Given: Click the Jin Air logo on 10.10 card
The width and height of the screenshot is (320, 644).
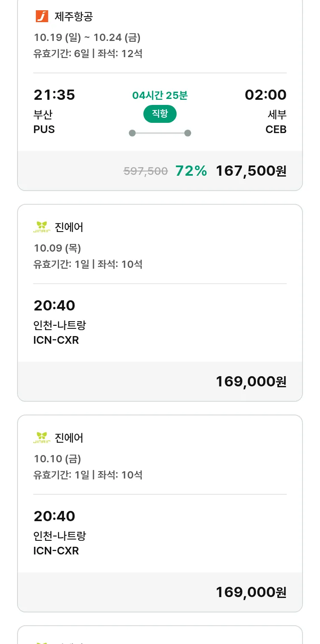Looking at the screenshot, I should (42, 438).
